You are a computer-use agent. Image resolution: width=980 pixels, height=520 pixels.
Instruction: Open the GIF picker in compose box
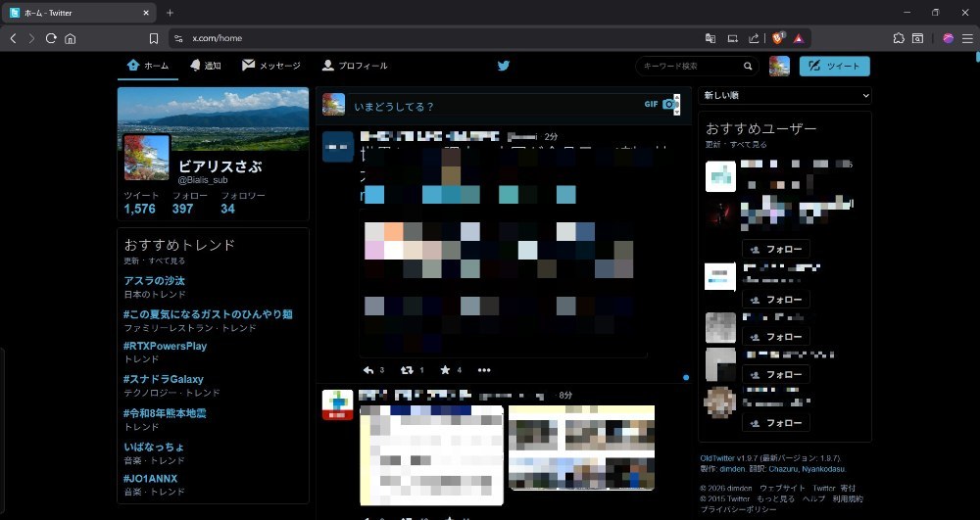652,104
